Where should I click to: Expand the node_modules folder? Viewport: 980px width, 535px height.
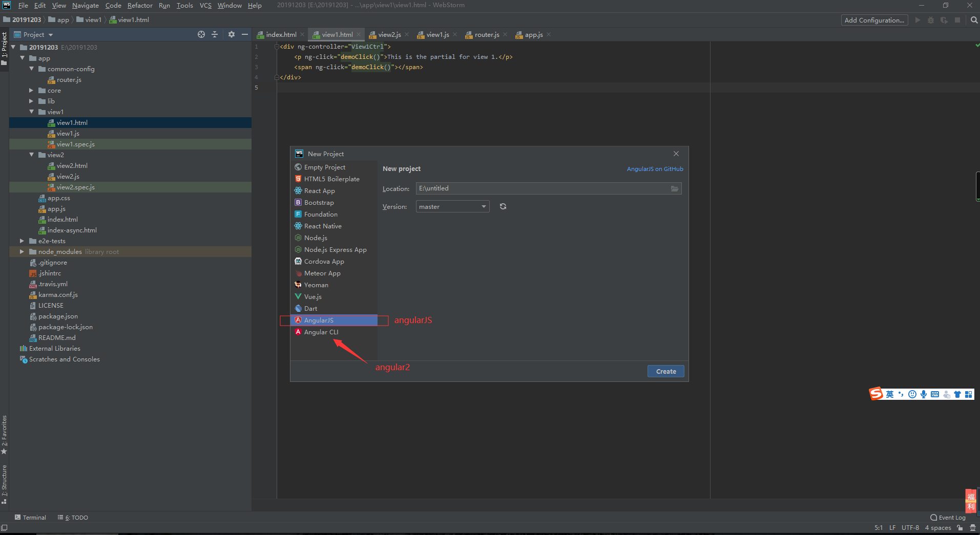point(22,251)
